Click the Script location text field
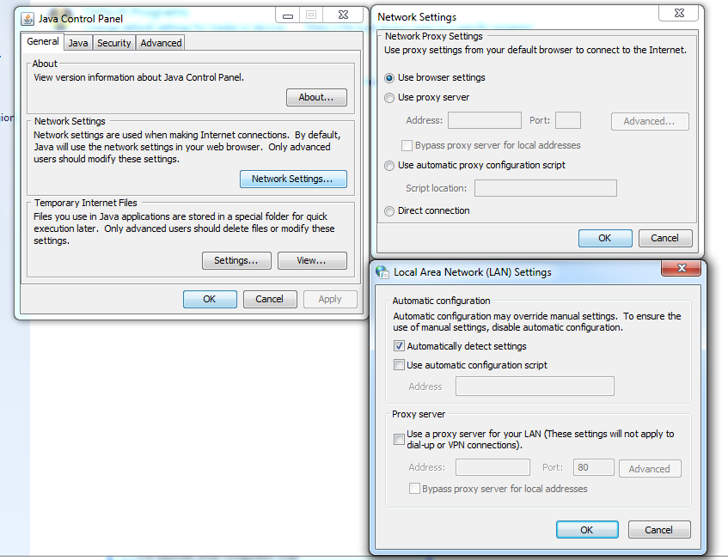This screenshot has width=728, height=560. tap(545, 188)
